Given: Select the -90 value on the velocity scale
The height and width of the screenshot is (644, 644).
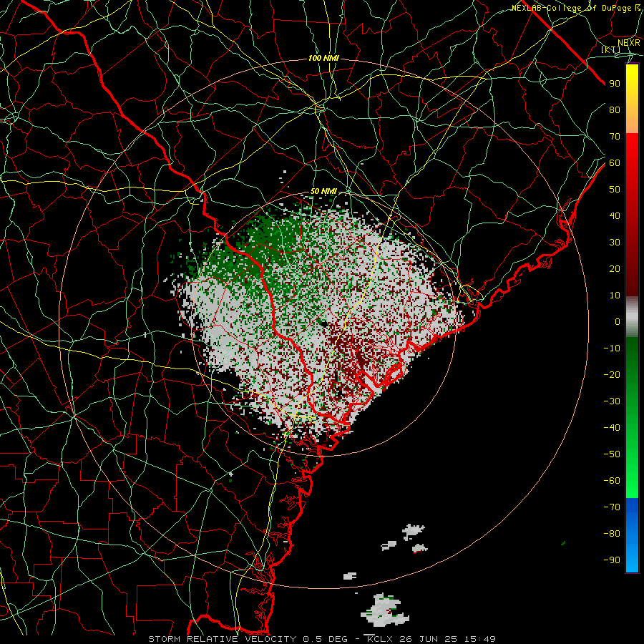Looking at the screenshot, I should click(x=612, y=560).
